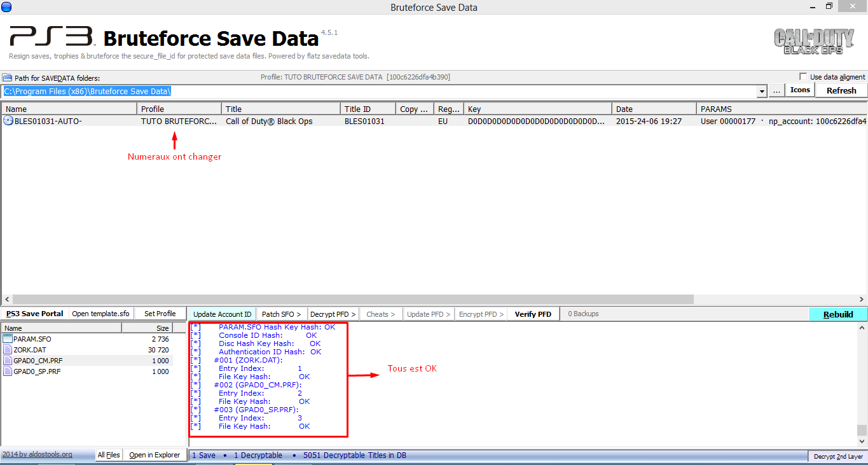868x465 pixels.
Task: Open the Patch SFO dropdown menu
Action: click(x=282, y=314)
